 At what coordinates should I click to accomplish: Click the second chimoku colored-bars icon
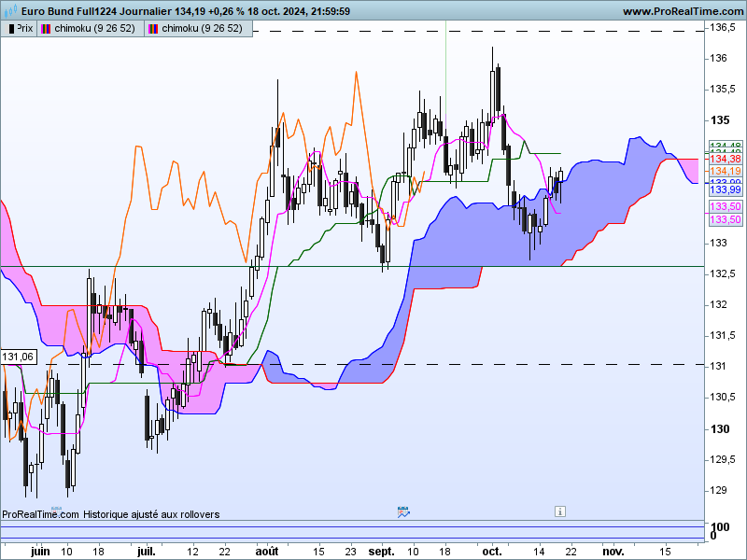pos(153,29)
